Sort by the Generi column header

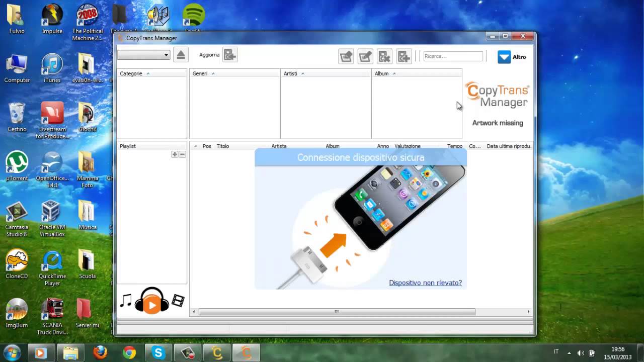234,73
